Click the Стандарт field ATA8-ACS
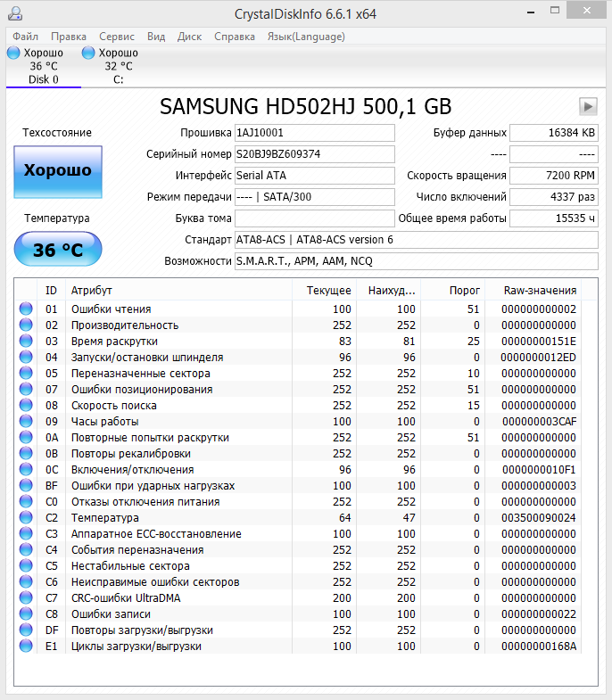This screenshot has height=700, width=612. [417, 240]
